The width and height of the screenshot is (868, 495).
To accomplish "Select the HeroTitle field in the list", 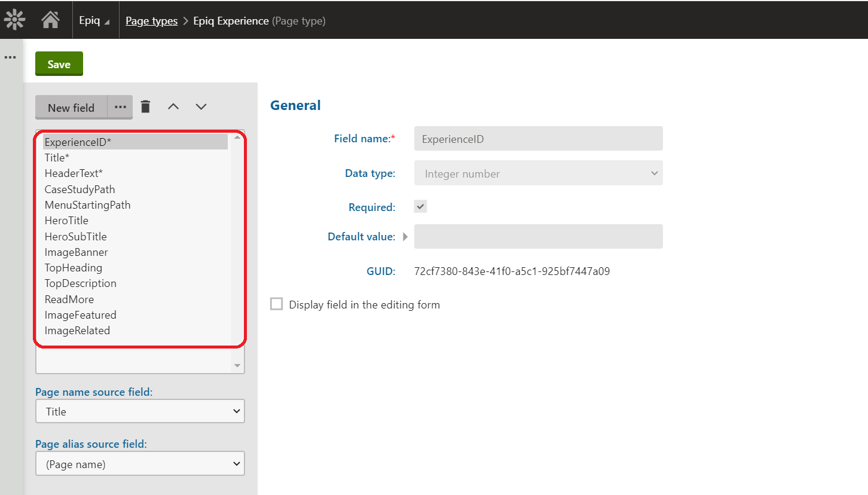I will (66, 221).
